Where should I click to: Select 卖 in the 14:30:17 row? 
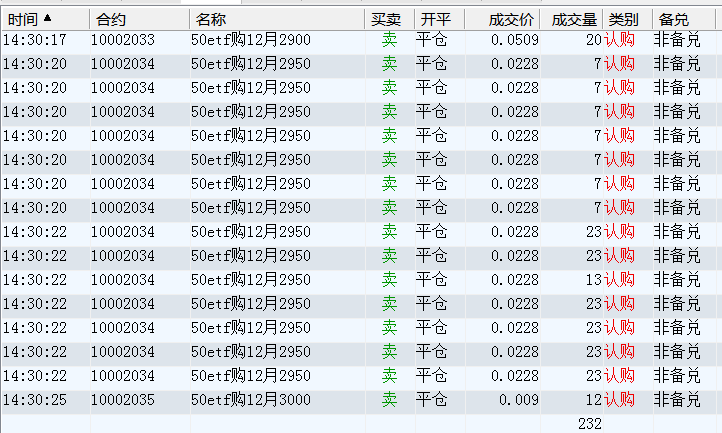point(390,40)
